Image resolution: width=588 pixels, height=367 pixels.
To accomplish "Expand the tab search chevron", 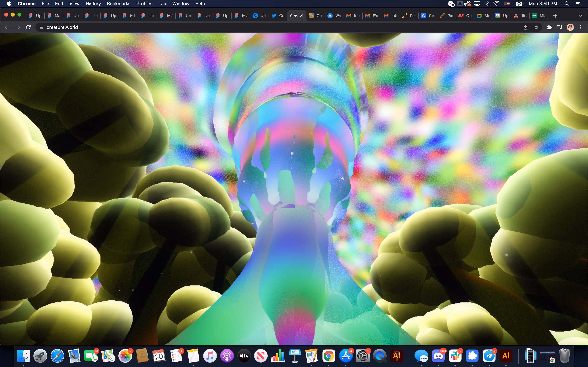I will point(581,16).
